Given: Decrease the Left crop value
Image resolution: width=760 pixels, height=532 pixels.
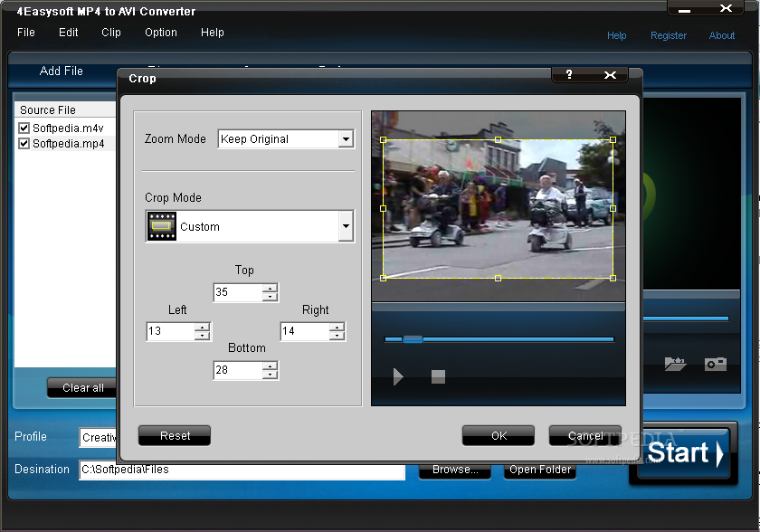Looking at the screenshot, I should point(203,336).
